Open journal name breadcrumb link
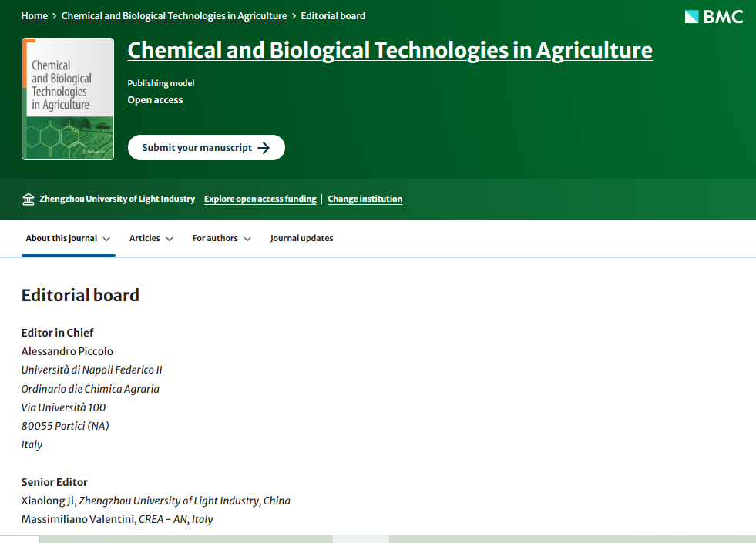Viewport: 756px width, 543px height. pyautogui.click(x=174, y=16)
